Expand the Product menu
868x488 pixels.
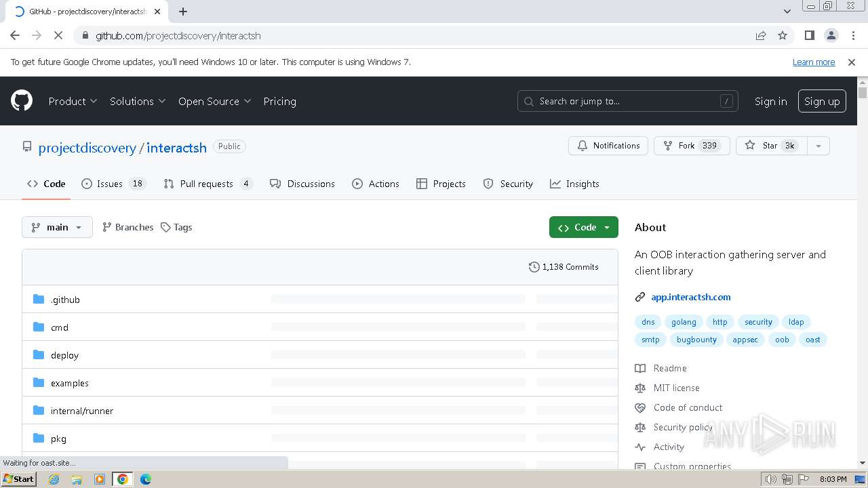(x=73, y=101)
